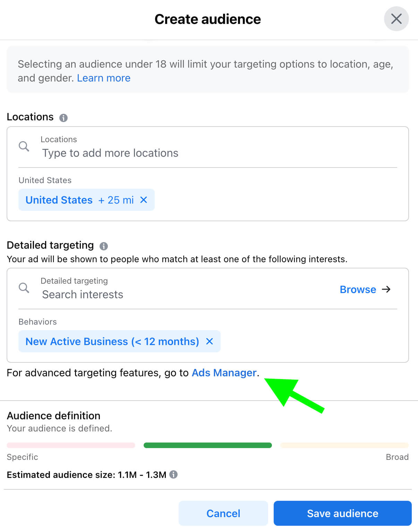Click the New Active Business chip label
The height and width of the screenshot is (532, 418).
(x=112, y=342)
